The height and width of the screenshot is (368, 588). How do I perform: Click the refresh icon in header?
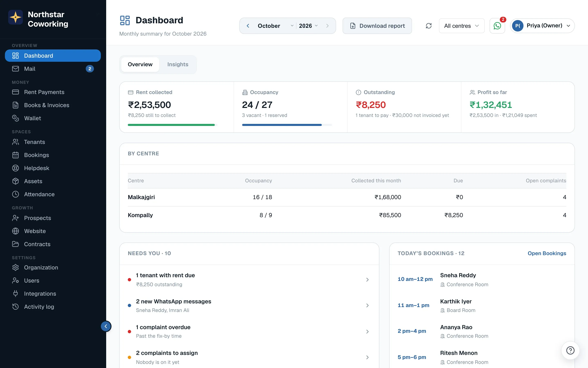(429, 26)
